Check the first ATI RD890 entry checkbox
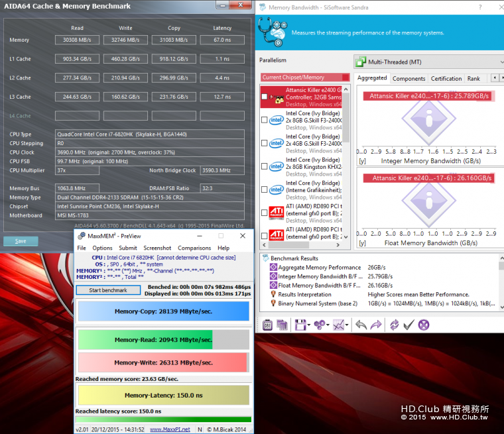The image size is (504, 434). [x=264, y=213]
